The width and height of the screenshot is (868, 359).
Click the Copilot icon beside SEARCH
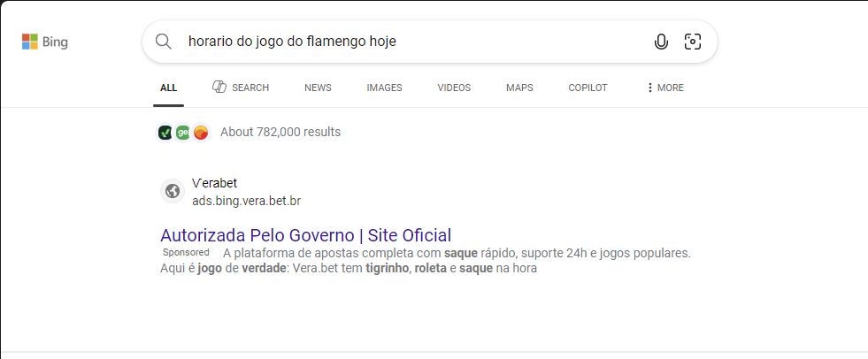[219, 87]
